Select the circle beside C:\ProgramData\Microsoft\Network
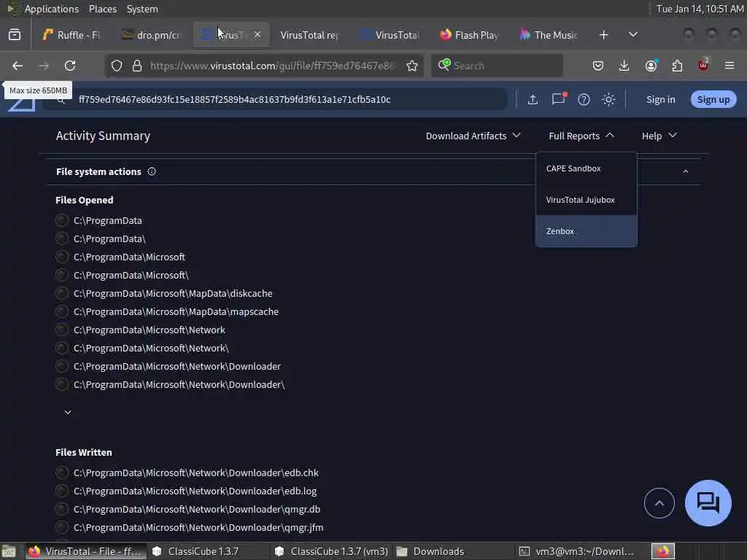747x560 pixels. pos(61,330)
